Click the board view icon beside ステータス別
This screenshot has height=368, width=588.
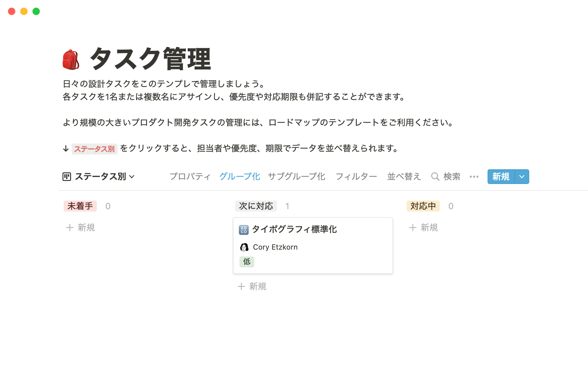67,177
